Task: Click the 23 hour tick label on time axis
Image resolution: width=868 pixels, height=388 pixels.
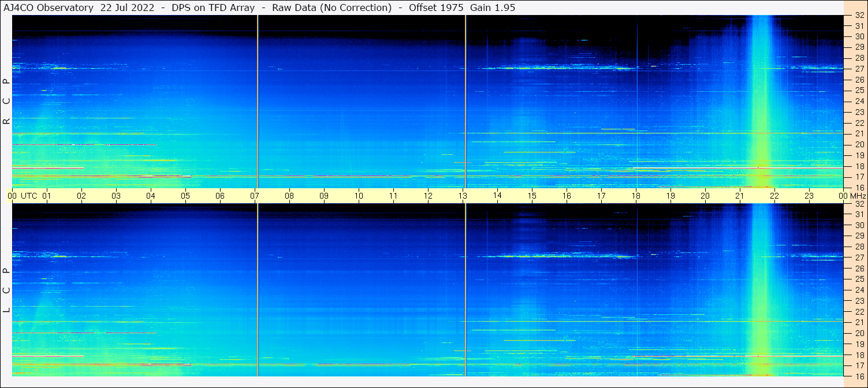Action: (x=809, y=196)
